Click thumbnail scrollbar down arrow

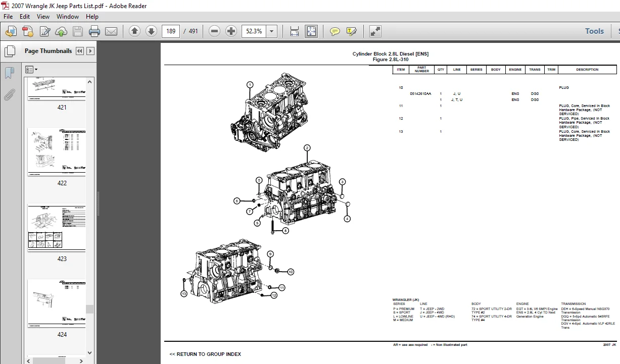(90, 353)
